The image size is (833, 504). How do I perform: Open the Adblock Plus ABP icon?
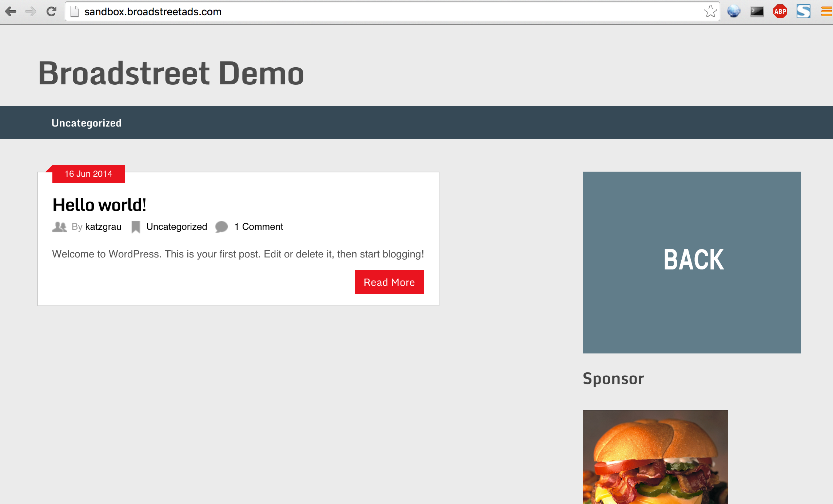tap(780, 12)
